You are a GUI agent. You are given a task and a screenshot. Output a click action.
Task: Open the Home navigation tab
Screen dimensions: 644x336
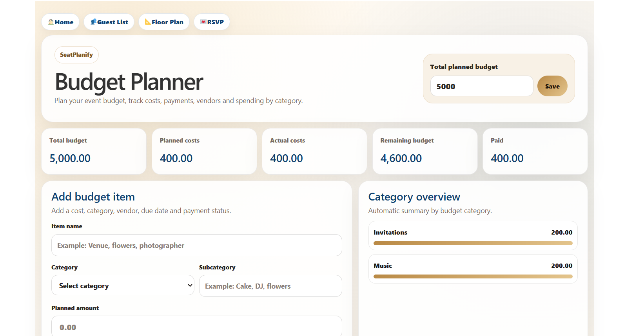[60, 22]
